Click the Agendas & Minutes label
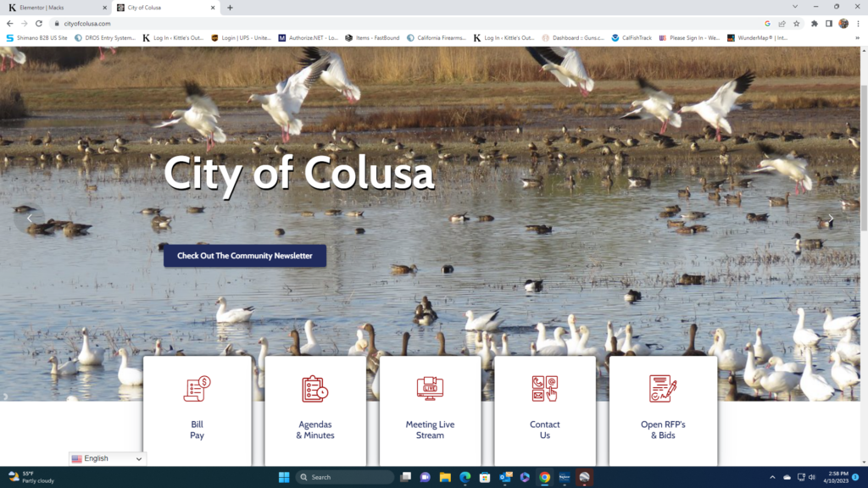This screenshot has width=868, height=488. (315, 430)
